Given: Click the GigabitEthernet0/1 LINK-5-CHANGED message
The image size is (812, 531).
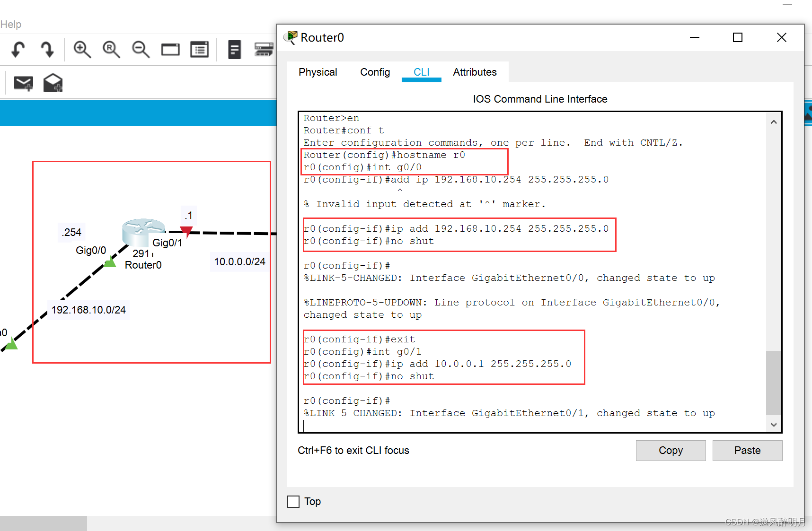Looking at the screenshot, I should pos(509,413).
